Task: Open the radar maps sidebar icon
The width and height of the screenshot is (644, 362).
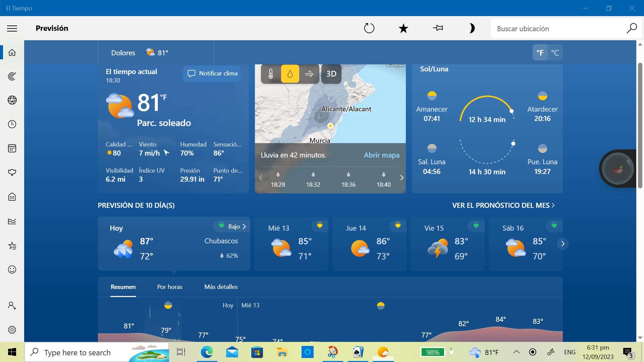Action: [12, 76]
